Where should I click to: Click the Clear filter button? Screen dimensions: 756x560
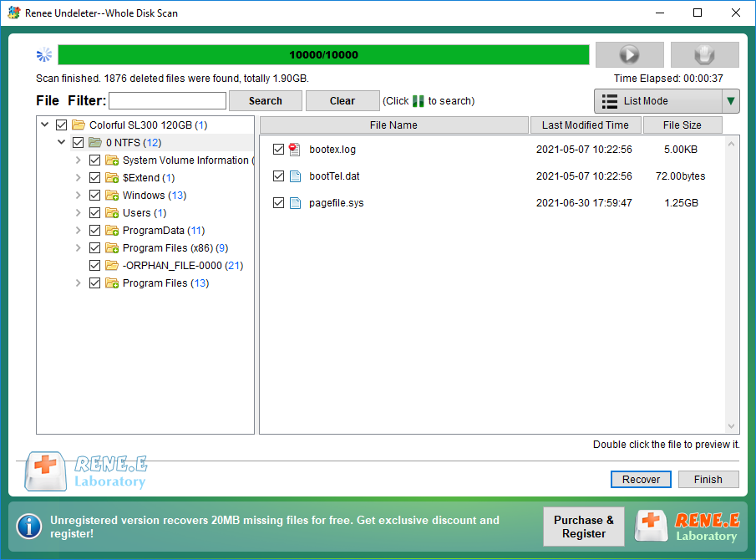pyautogui.click(x=342, y=101)
